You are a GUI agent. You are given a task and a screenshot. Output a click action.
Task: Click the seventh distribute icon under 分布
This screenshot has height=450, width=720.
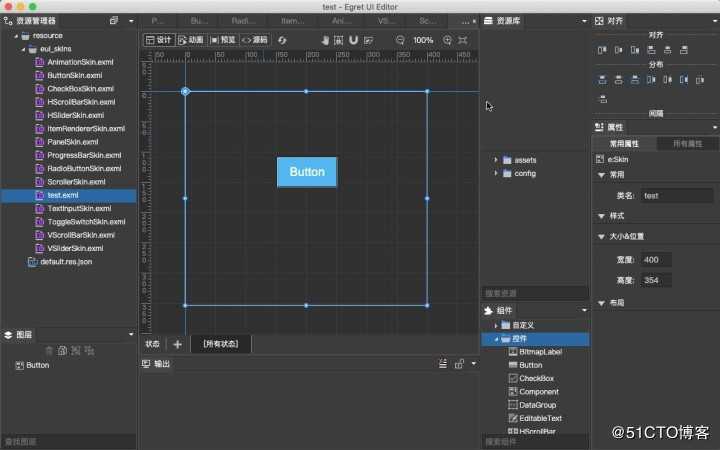[700, 80]
